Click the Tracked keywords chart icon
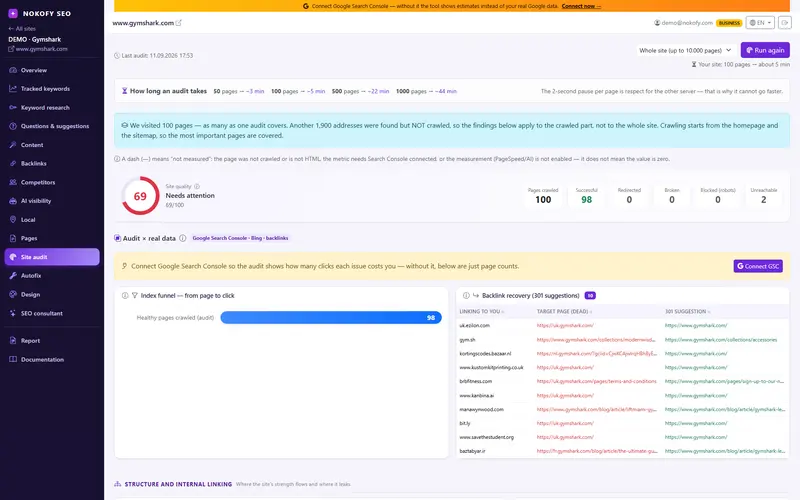 tap(13, 89)
